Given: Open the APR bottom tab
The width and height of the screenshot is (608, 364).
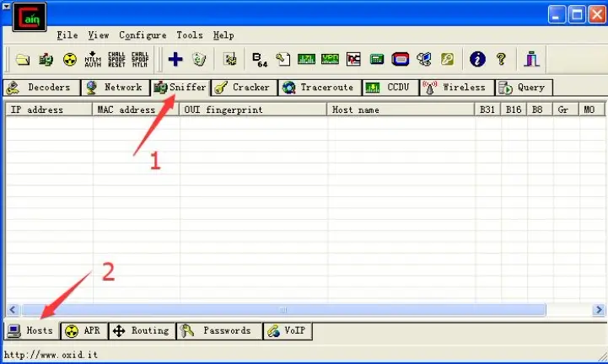Looking at the screenshot, I should point(83,331).
